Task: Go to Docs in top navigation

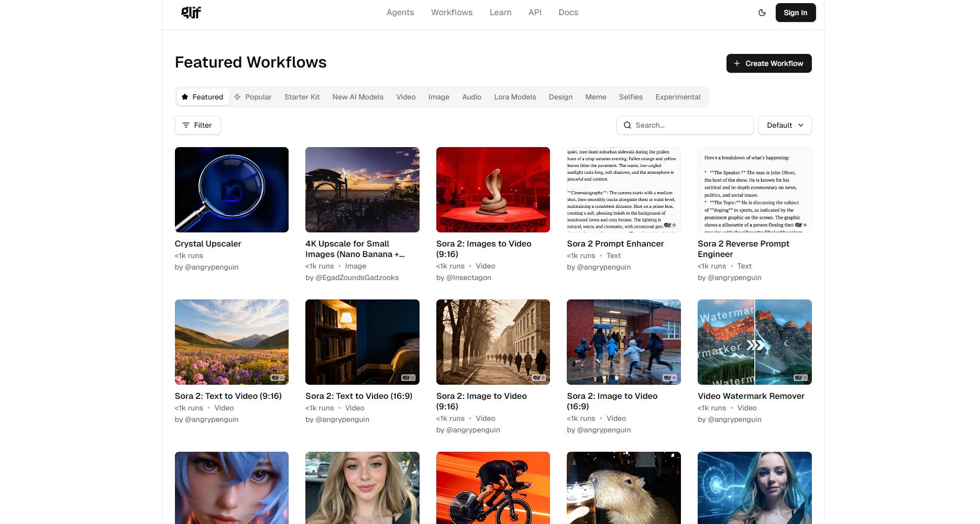Action: (568, 13)
